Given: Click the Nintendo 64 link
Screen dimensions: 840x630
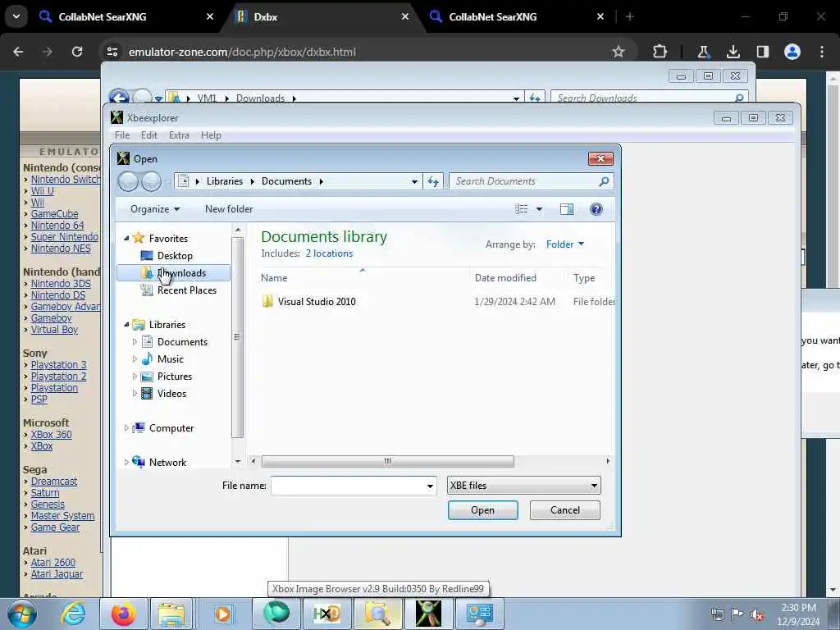Looking at the screenshot, I should 57,226.
